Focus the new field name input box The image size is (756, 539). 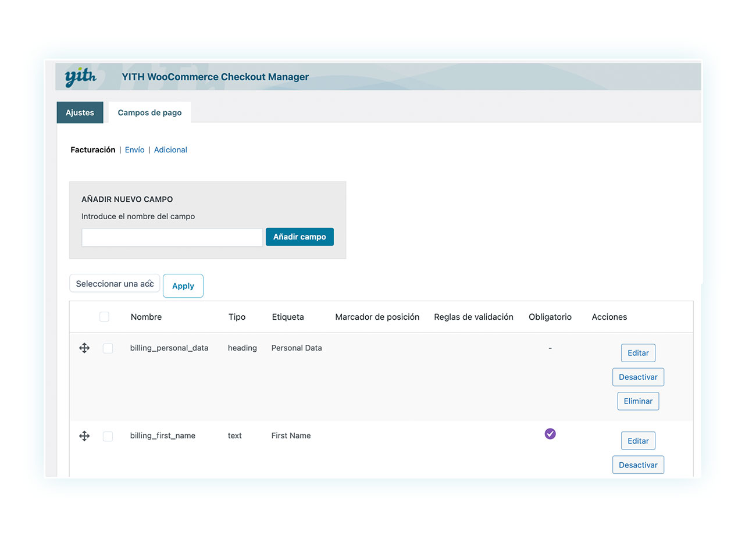coord(172,237)
